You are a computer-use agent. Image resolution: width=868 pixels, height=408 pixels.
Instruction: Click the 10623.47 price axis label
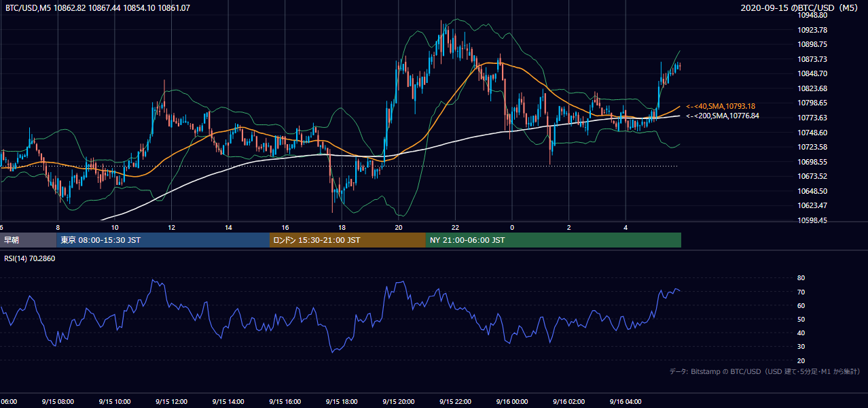[x=813, y=205]
